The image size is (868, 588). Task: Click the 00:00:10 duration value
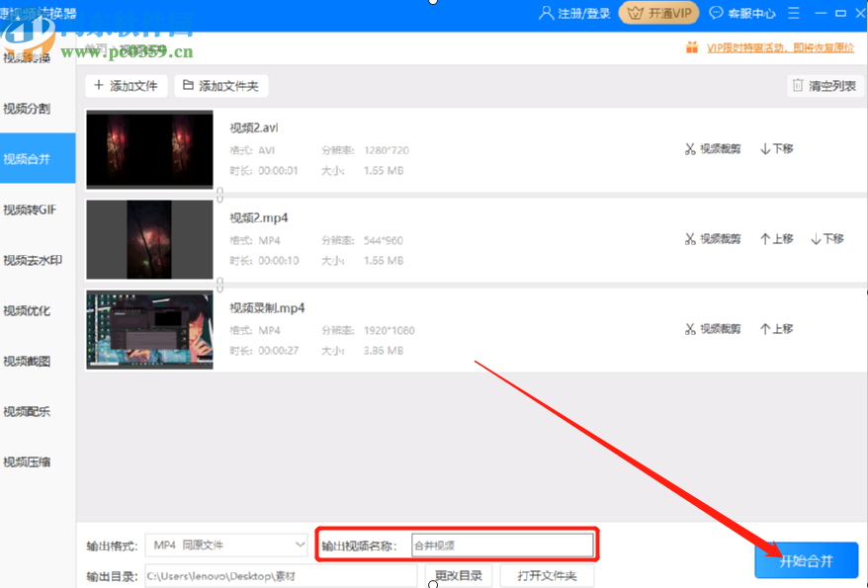(279, 261)
